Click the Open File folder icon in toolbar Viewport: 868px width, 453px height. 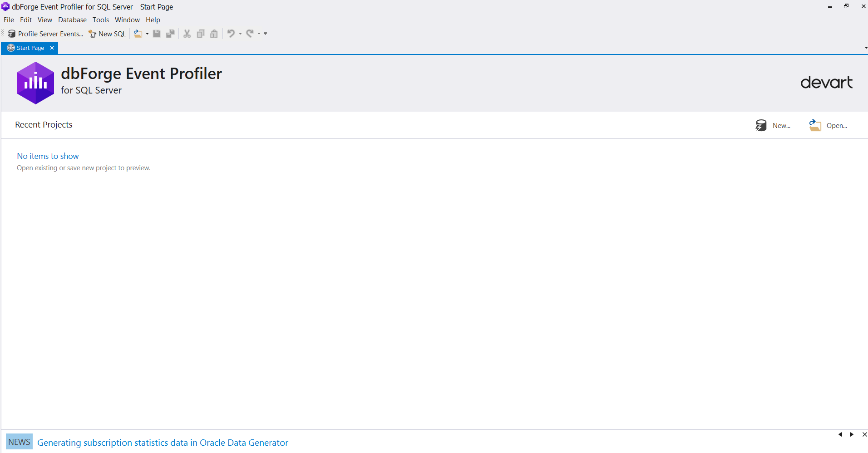coord(138,34)
